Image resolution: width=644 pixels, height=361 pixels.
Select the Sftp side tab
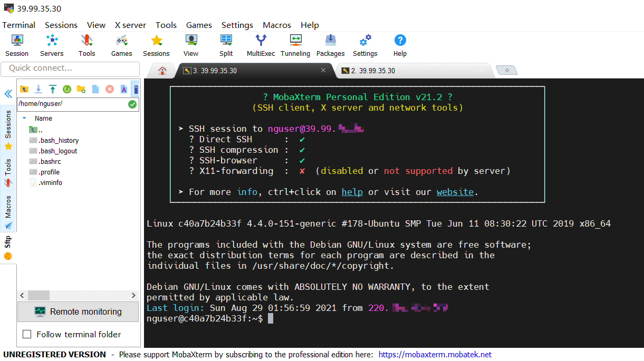coord(8,248)
